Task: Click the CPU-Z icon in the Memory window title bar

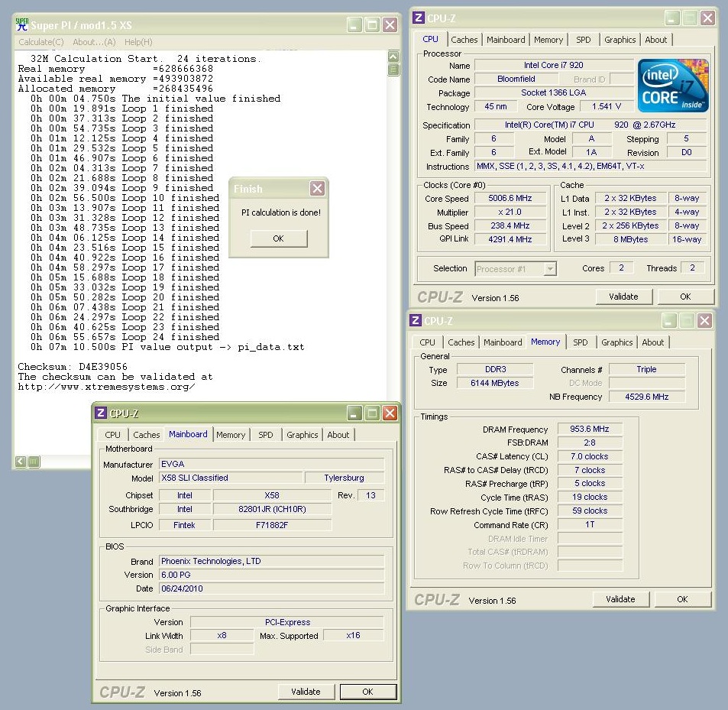Action: tap(416, 321)
